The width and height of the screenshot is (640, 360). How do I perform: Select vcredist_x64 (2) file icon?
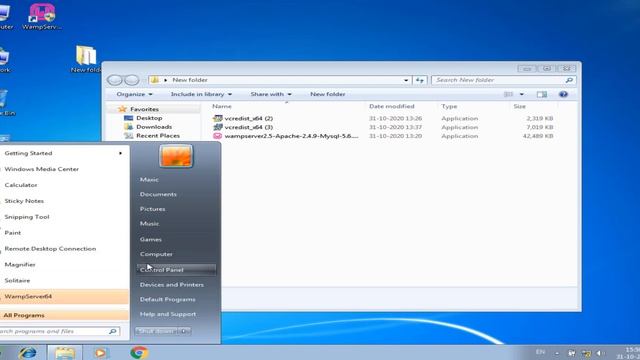tap(218, 118)
